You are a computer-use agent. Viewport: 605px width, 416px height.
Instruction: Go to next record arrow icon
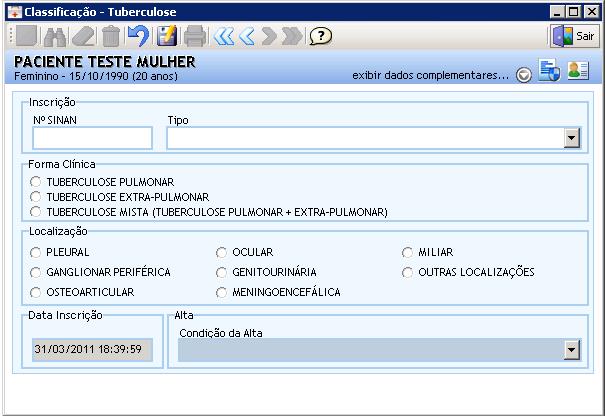(269, 36)
